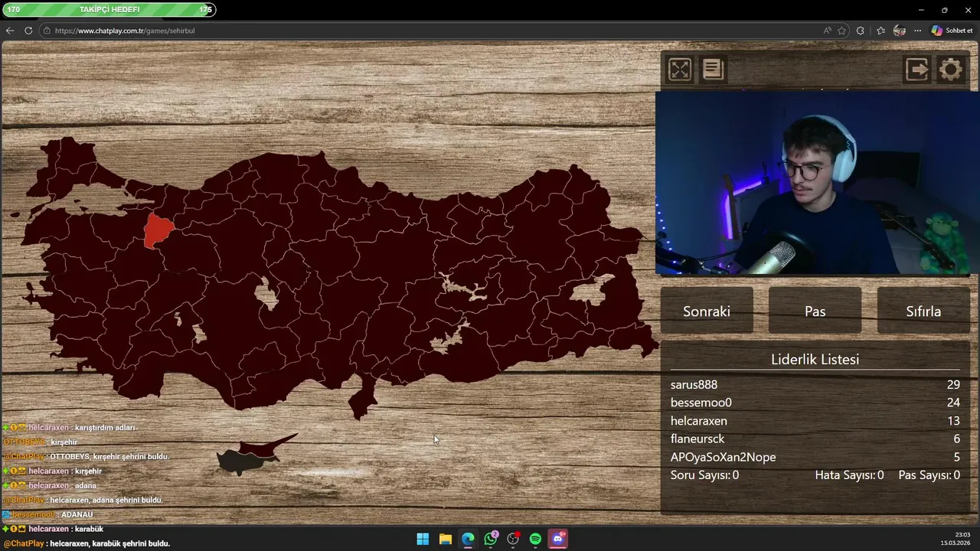980x551 pixels.
Task: Click the Sonraki button
Action: [x=707, y=311]
